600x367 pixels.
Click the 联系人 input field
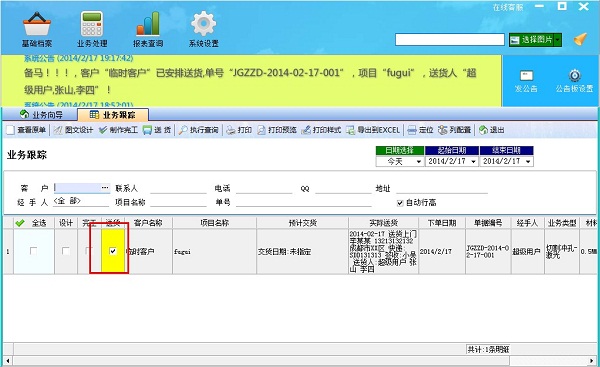click(178, 188)
